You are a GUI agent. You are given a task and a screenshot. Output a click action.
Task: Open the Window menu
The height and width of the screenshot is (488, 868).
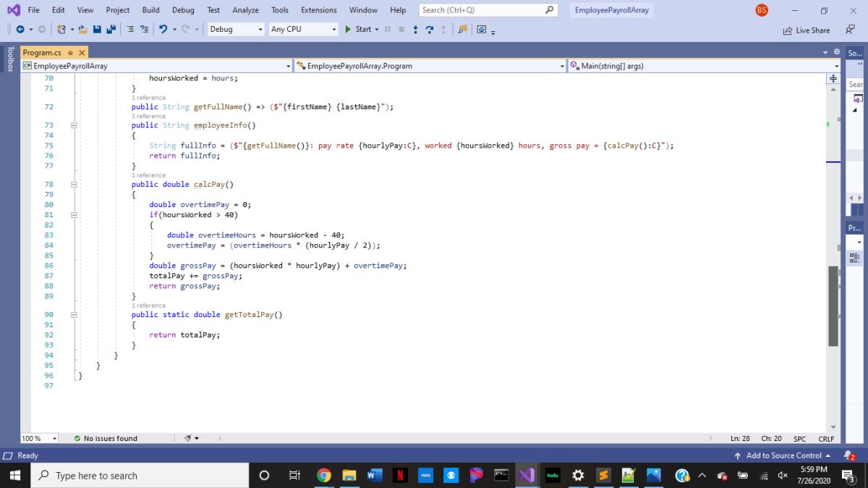[363, 10]
